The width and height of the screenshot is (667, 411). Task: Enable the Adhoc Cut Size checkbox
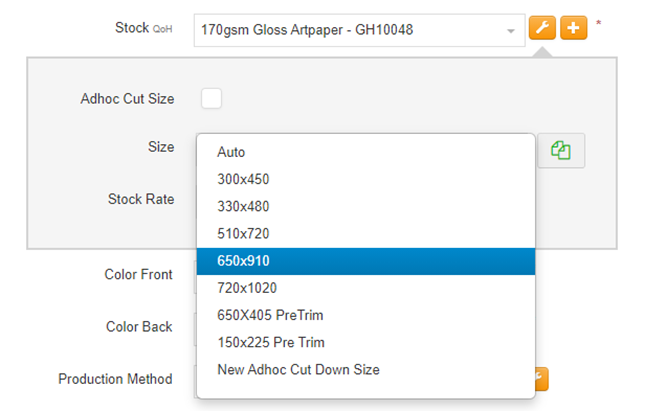[x=211, y=98]
